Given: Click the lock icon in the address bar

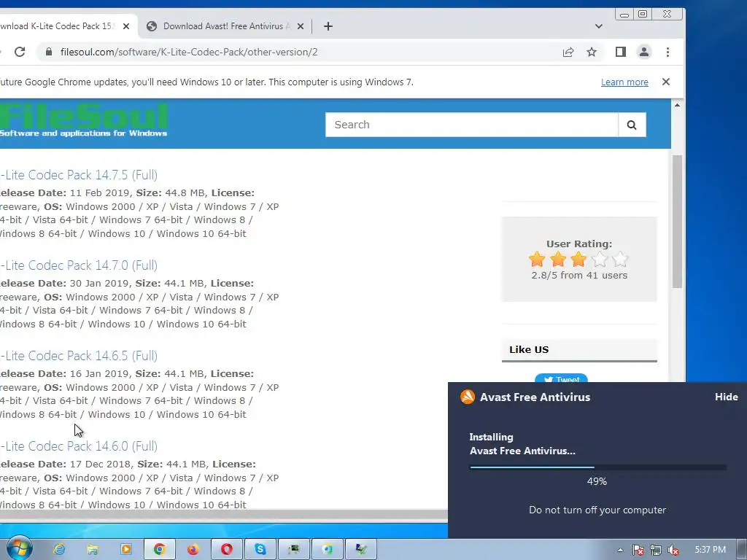Looking at the screenshot, I should pyautogui.click(x=49, y=52).
